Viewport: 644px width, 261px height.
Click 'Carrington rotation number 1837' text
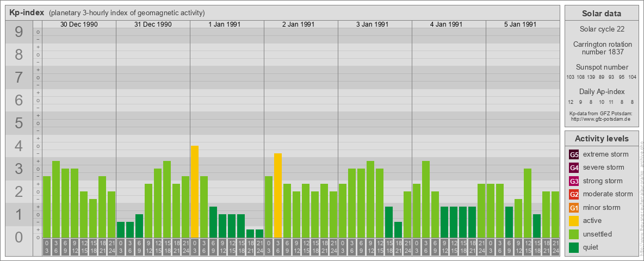(x=603, y=48)
